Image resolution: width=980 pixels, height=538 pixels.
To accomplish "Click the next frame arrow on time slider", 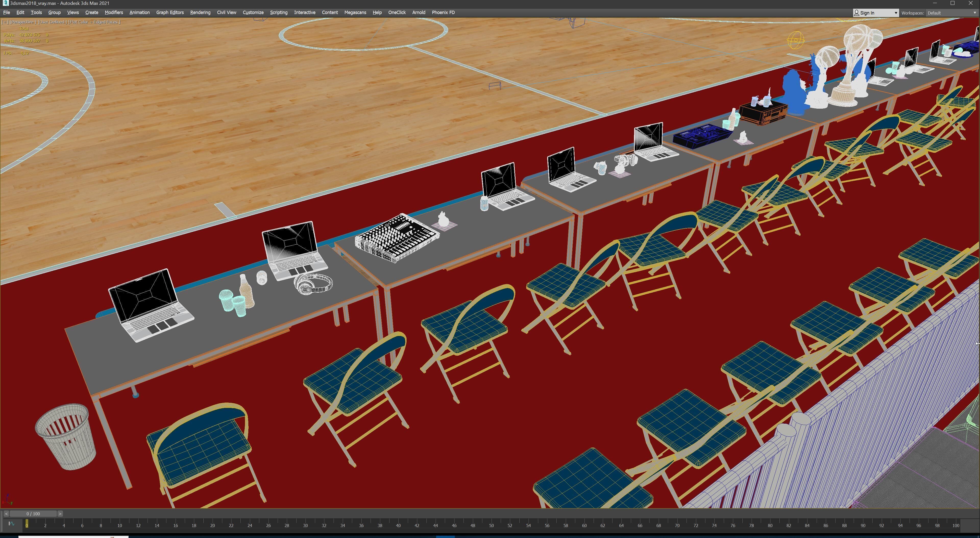I will [60, 514].
